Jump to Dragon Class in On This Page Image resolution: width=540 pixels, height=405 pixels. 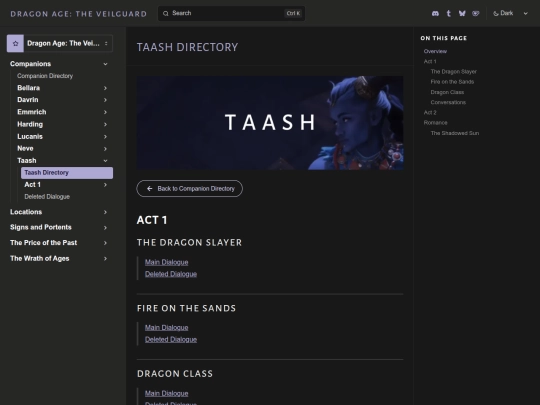(x=447, y=92)
